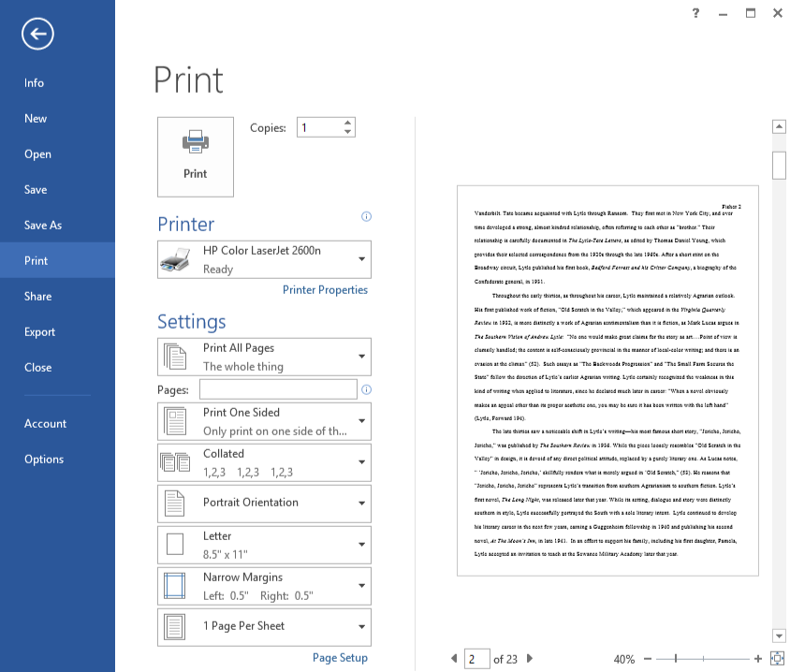
Task: Click the Zoom to Page icon
Action: (776, 659)
